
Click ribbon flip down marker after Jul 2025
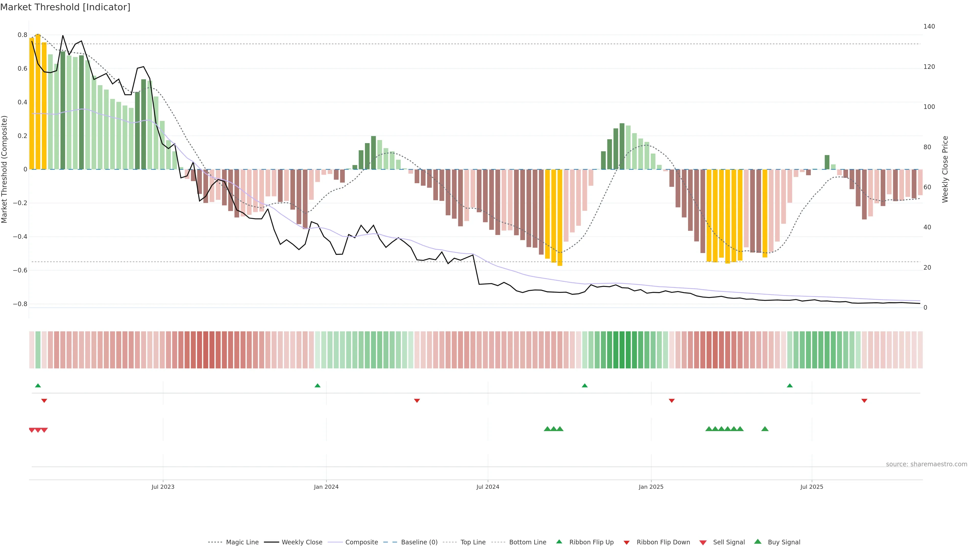click(x=864, y=401)
